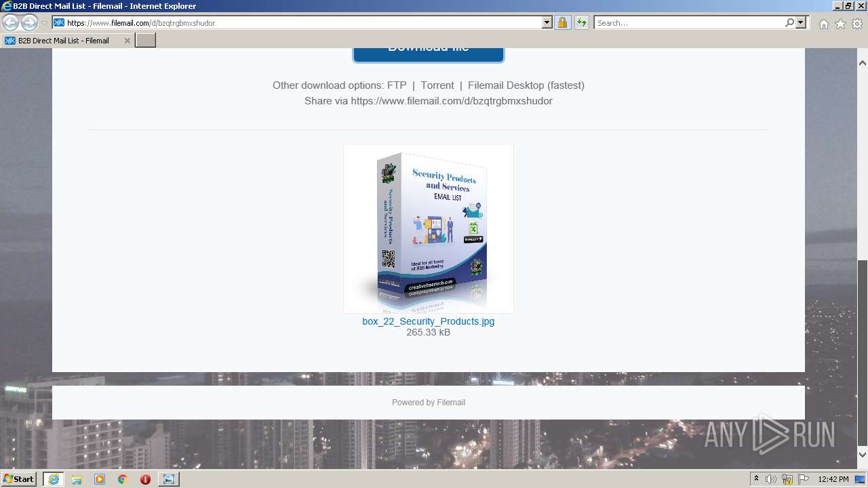Go to the Home page icon
The height and width of the screenshot is (488, 868).
pos(823,24)
